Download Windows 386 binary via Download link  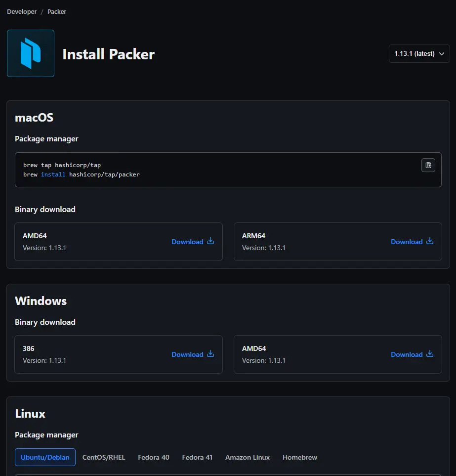point(188,354)
